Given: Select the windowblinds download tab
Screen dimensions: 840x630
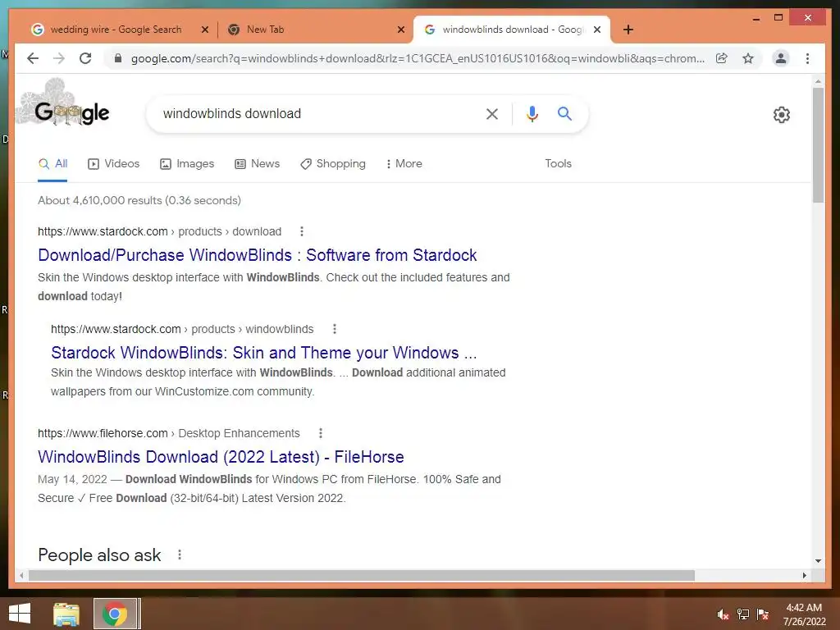Looking at the screenshot, I should coord(512,30).
